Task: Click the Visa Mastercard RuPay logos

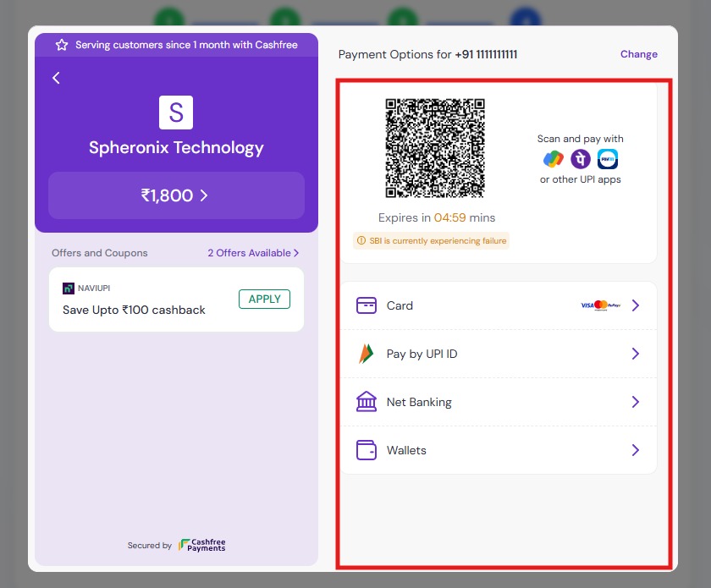Action: pos(601,305)
